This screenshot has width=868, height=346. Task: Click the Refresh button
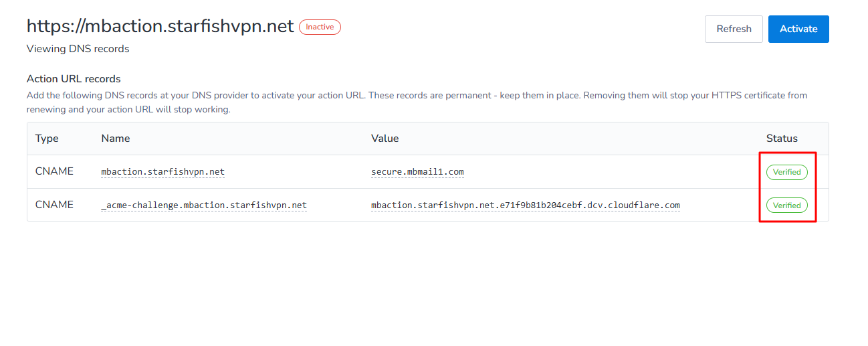pyautogui.click(x=734, y=29)
